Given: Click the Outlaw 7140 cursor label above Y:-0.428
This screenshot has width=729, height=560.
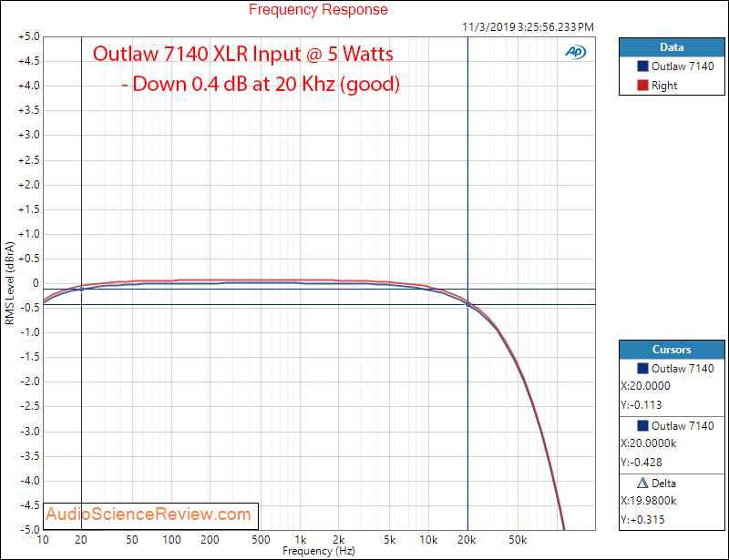Looking at the screenshot, I should (x=683, y=426).
